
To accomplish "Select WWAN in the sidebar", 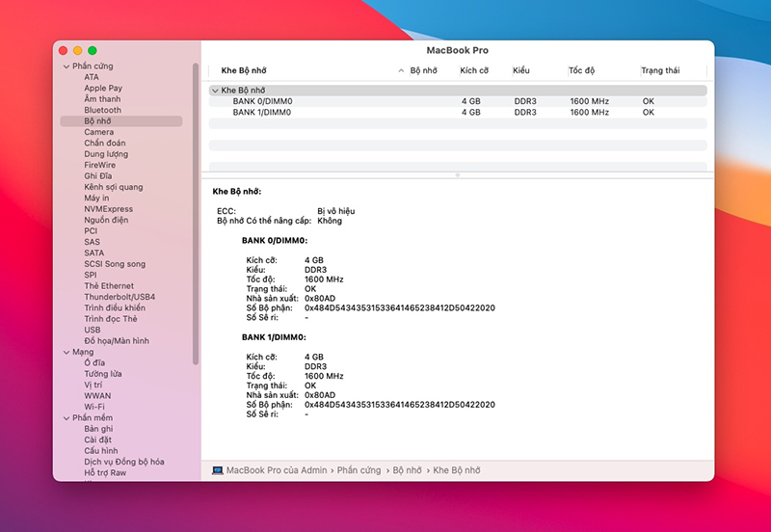I will point(97,396).
